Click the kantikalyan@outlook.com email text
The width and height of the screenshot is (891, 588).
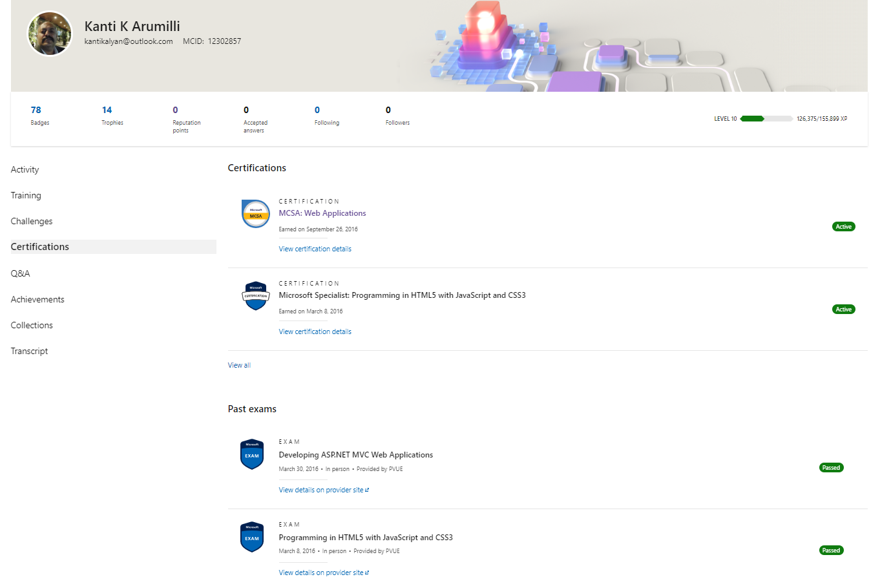(x=129, y=41)
